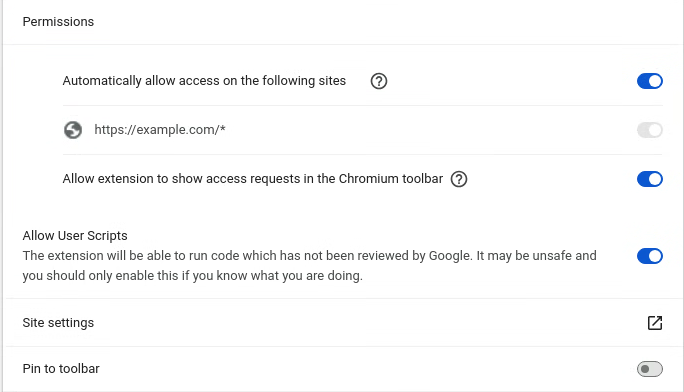This screenshot has height=392, width=684.
Task: Click the Pin to toolbar label
Action: click(x=61, y=369)
